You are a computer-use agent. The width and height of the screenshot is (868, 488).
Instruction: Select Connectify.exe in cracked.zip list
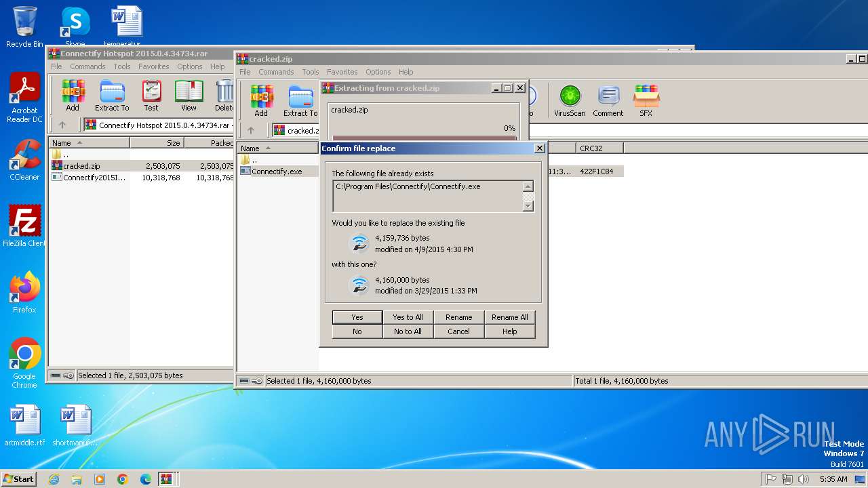(x=277, y=171)
